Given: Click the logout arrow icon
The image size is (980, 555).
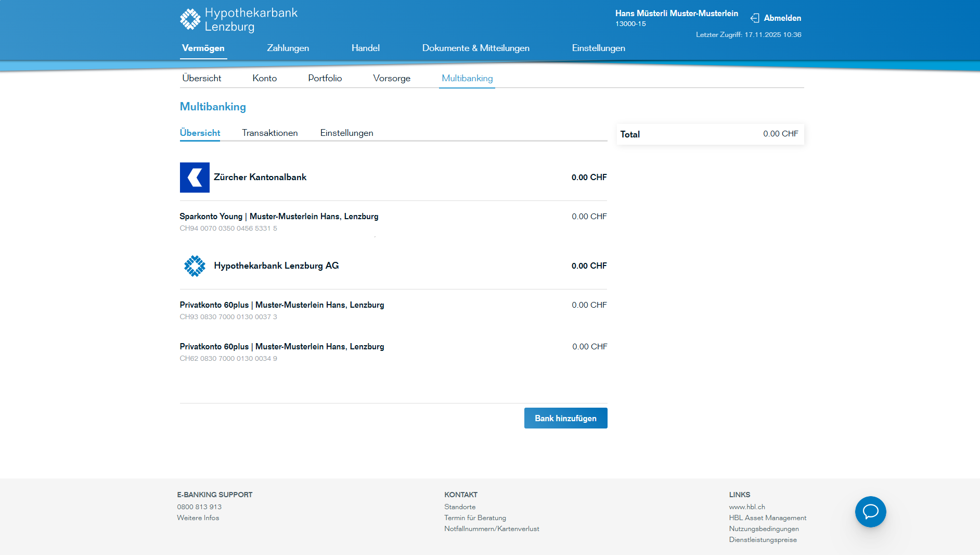Looking at the screenshot, I should point(755,18).
